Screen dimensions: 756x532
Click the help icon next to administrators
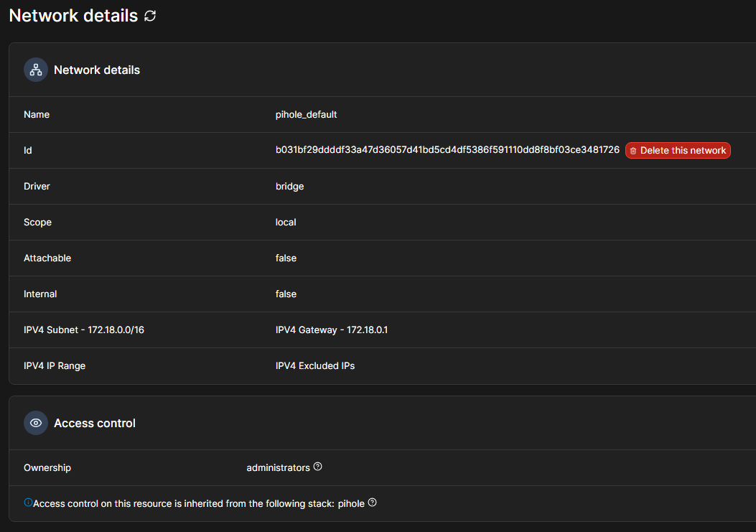[x=318, y=467]
